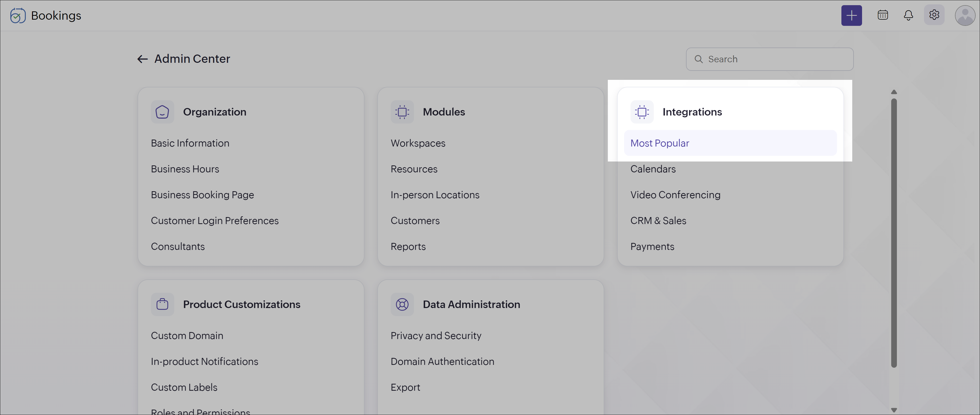Open the calendar icon in top bar

[883, 15]
